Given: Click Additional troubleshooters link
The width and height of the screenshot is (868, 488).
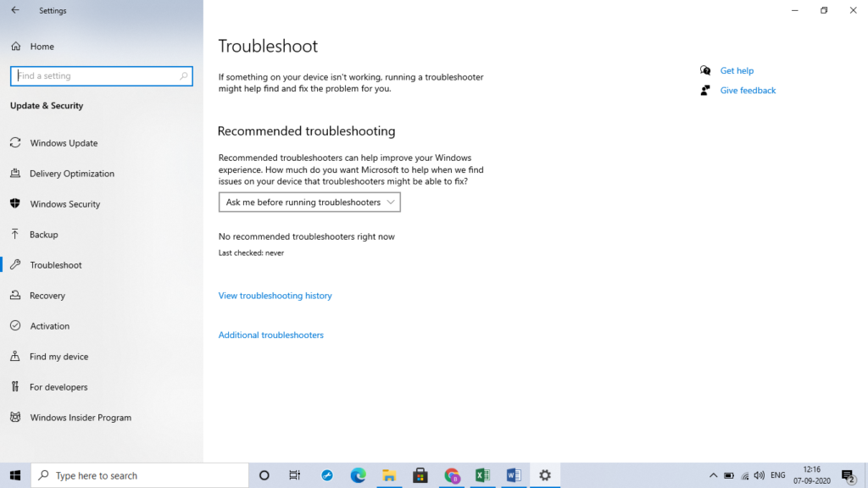Looking at the screenshot, I should click(270, 335).
